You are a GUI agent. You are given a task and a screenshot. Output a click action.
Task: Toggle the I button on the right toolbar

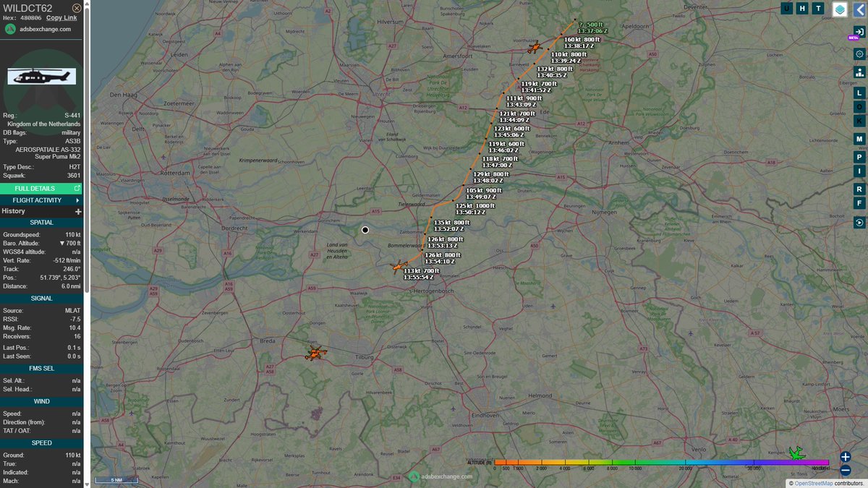pos(859,171)
